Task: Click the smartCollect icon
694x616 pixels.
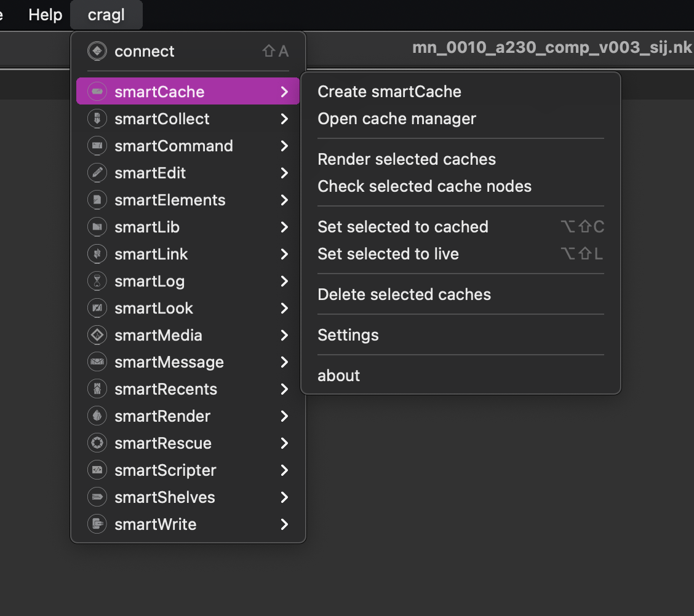Action: point(97,119)
